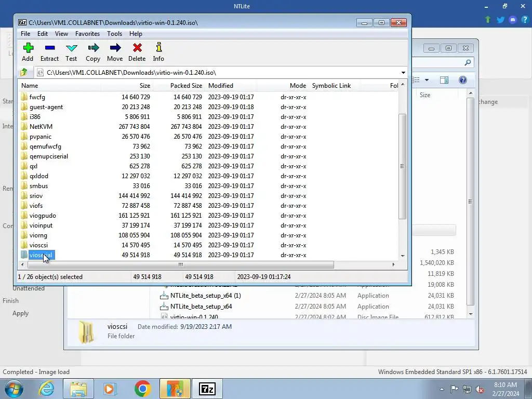The height and width of the screenshot is (399, 532).
Task: Click NTLite Discord icon
Action: click(513, 20)
